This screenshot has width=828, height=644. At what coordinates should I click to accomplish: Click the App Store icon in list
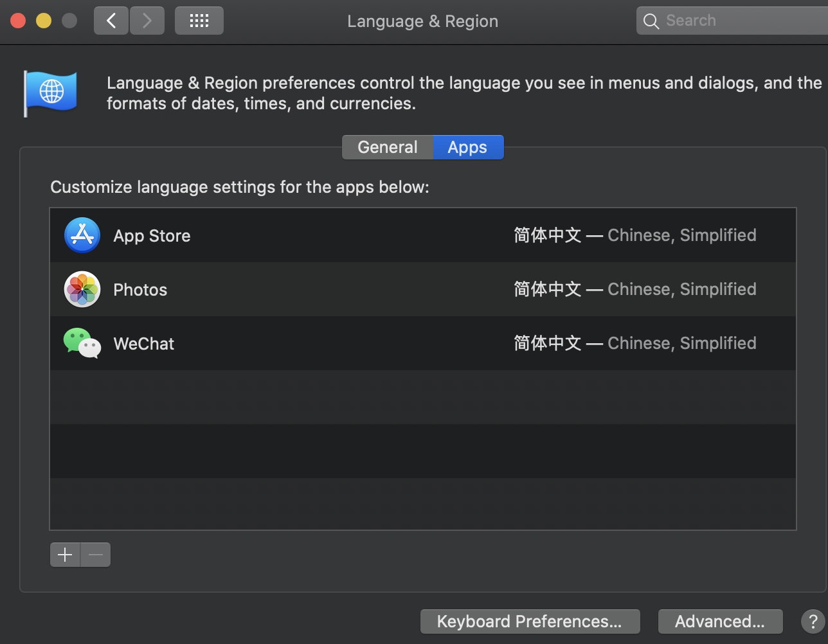coord(82,235)
